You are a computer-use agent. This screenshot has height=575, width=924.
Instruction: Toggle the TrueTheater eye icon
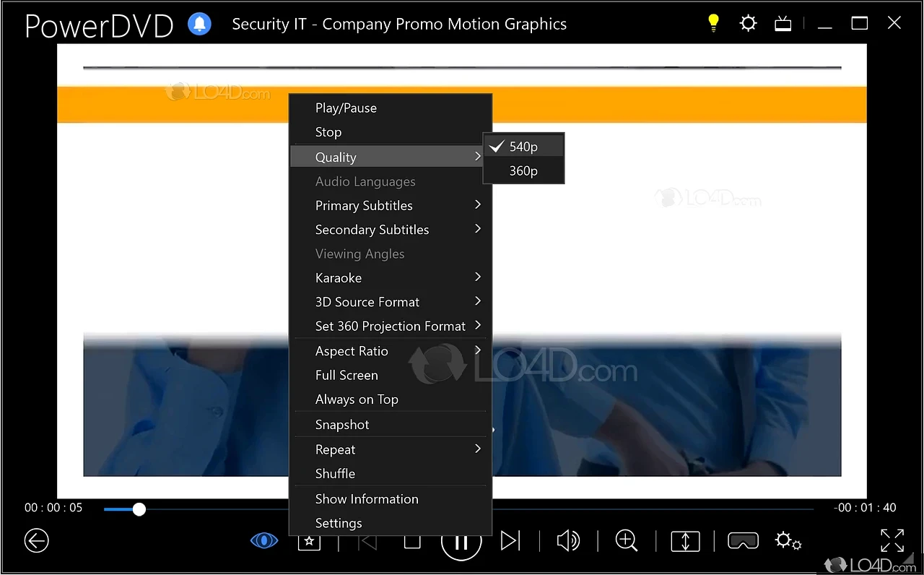264,540
